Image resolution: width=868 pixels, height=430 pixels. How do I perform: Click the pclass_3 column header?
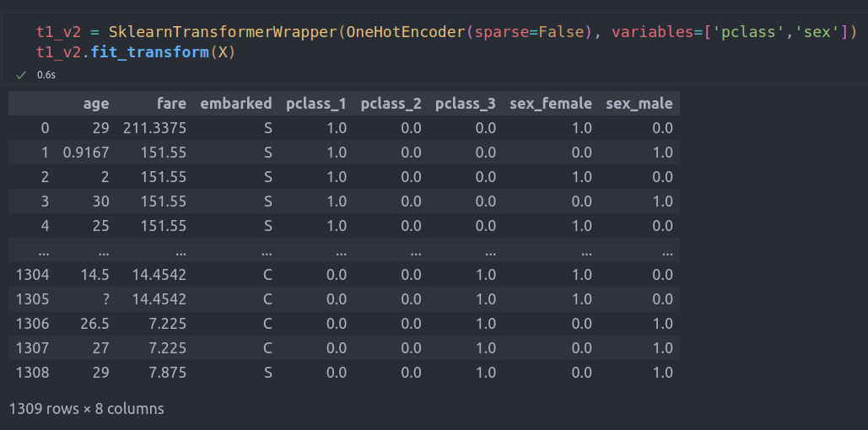pyautogui.click(x=466, y=104)
